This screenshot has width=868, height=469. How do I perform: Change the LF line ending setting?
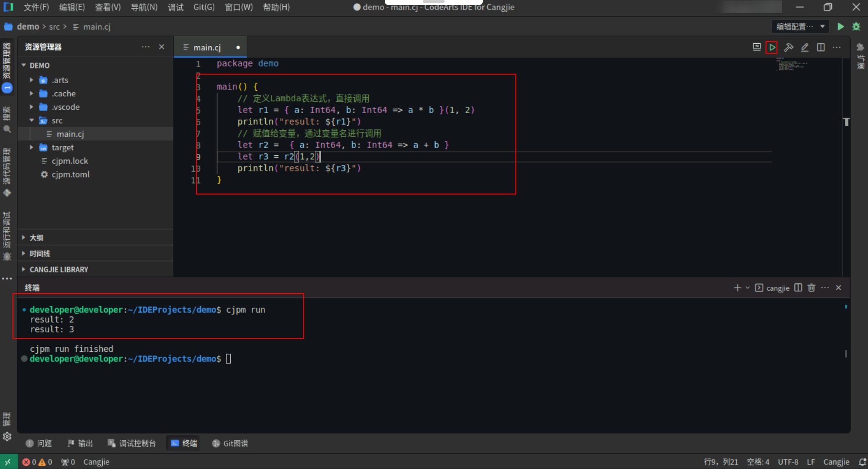click(811, 462)
